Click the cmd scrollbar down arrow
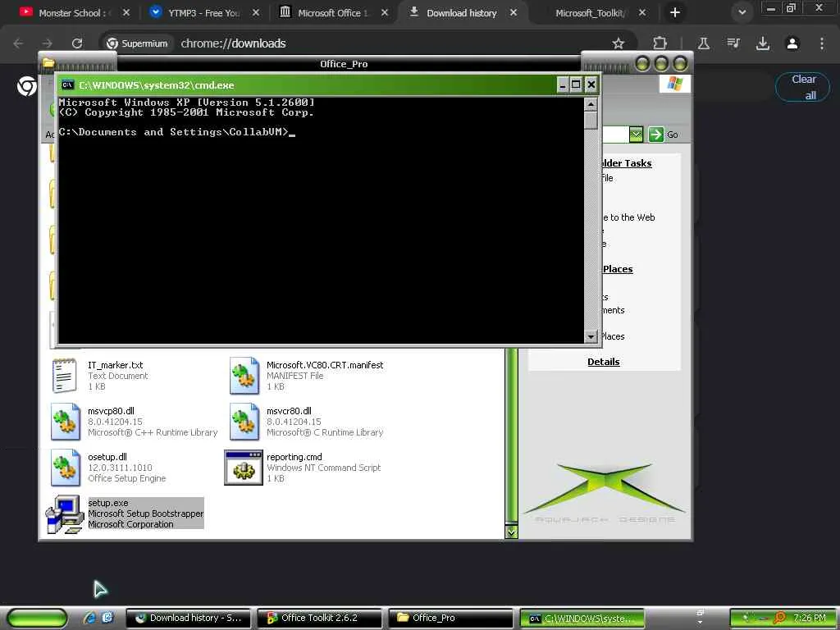The image size is (840, 630). click(591, 336)
